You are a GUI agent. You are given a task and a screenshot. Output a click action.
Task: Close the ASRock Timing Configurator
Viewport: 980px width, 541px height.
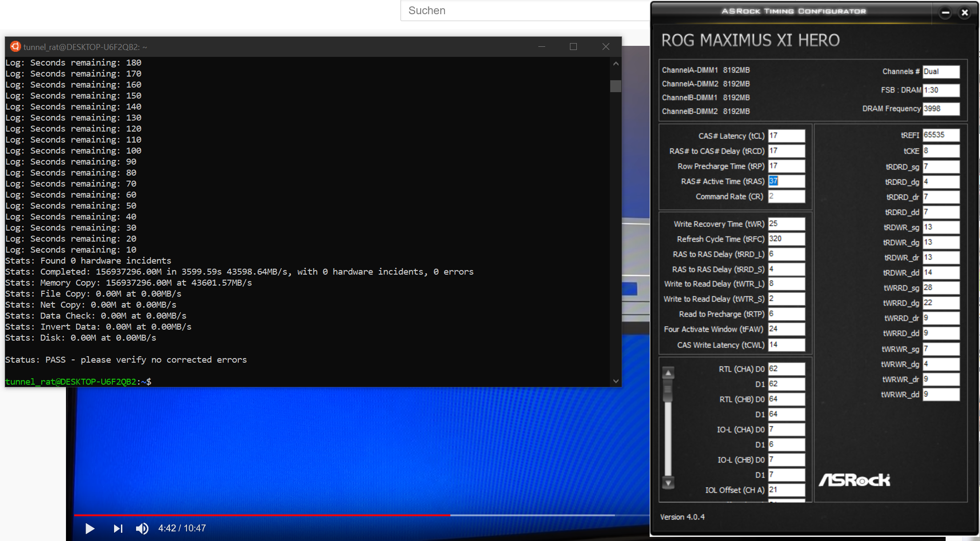pyautogui.click(x=964, y=13)
